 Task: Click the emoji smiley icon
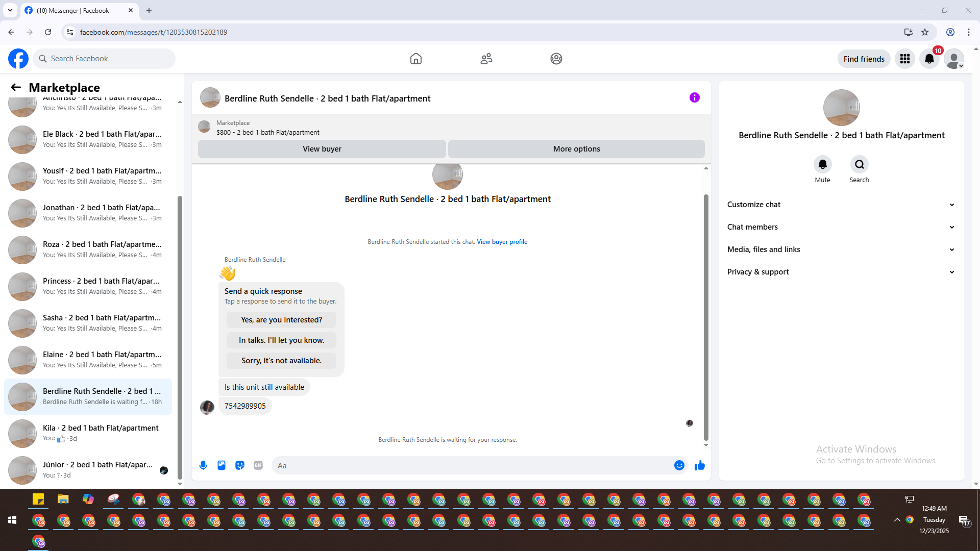pos(679,465)
